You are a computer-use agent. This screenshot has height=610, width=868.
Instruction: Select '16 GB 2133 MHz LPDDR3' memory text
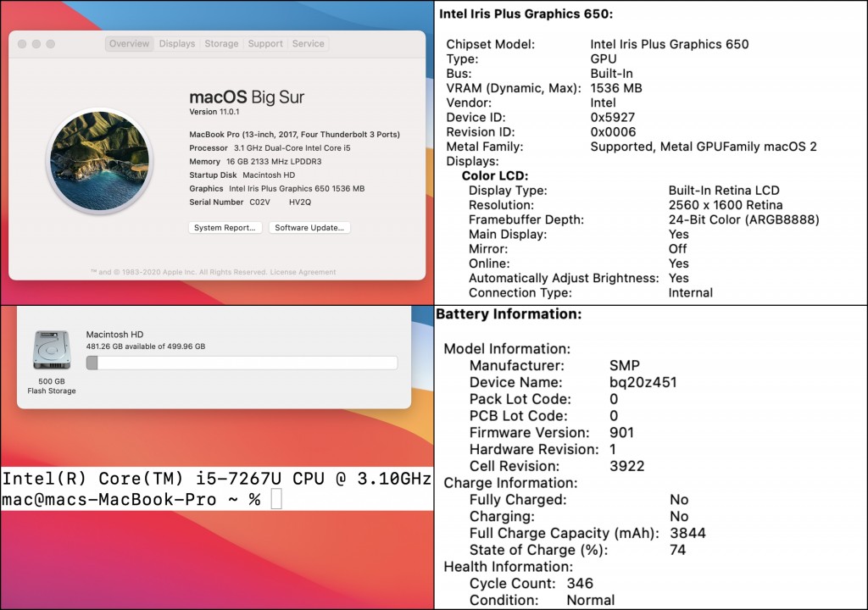(274, 162)
